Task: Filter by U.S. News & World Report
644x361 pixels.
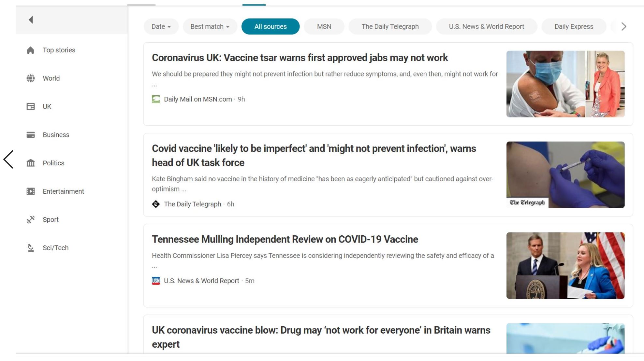Action: tap(486, 27)
